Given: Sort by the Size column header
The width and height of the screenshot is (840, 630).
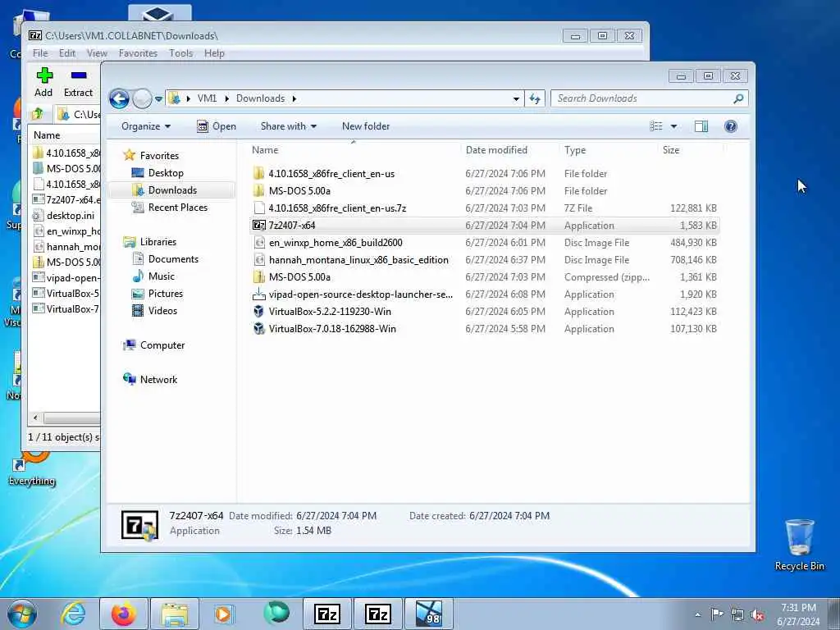Looking at the screenshot, I should (690, 150).
